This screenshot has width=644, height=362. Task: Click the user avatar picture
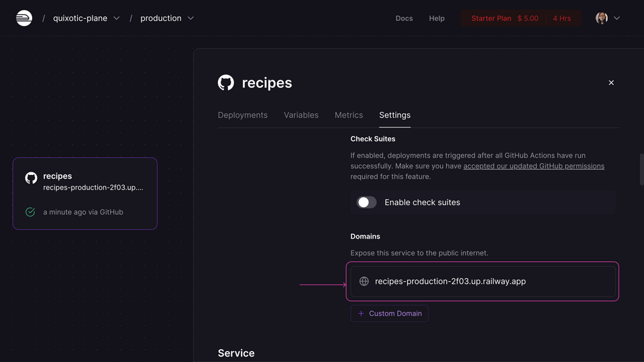coord(602,18)
